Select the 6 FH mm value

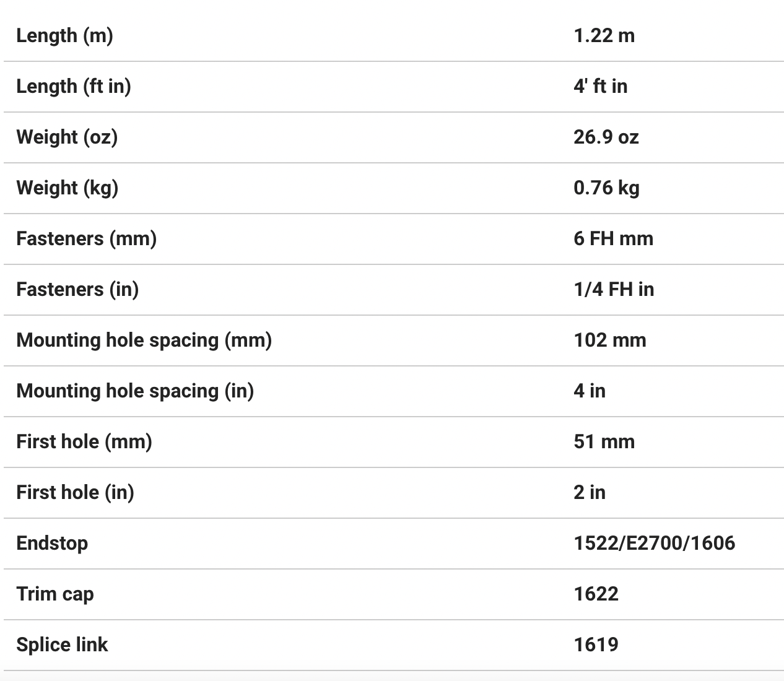pyautogui.click(x=613, y=239)
